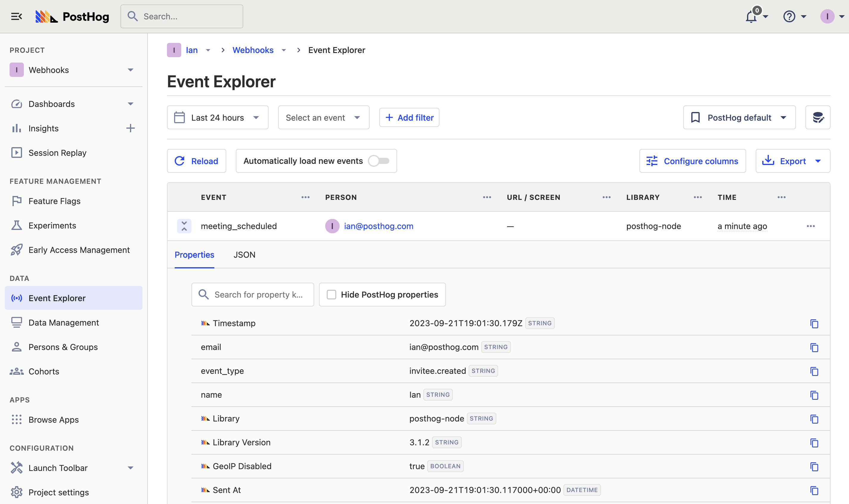Open Project settings
849x504 pixels.
pos(73,492)
